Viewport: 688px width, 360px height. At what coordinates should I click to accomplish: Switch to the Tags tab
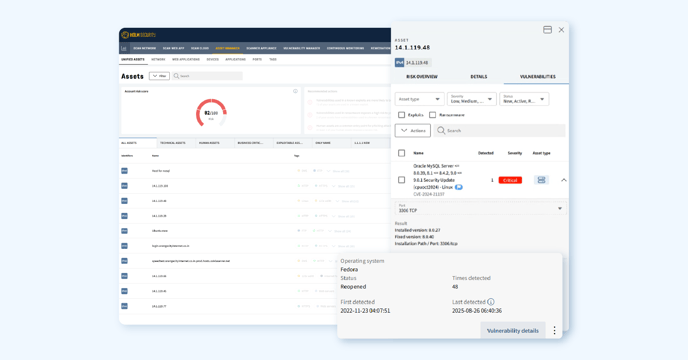coord(273,59)
